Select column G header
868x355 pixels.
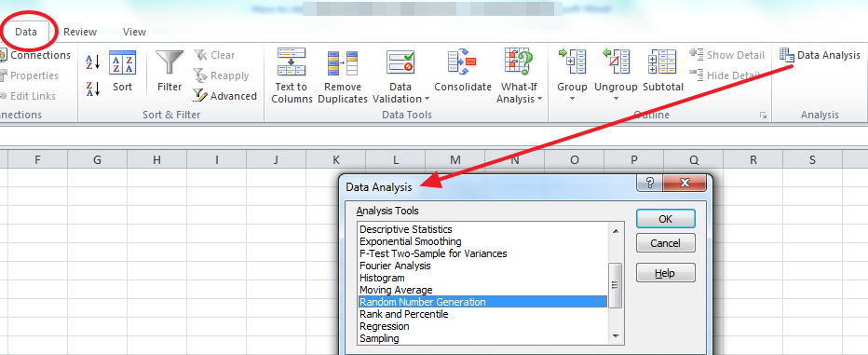pyautogui.click(x=97, y=159)
